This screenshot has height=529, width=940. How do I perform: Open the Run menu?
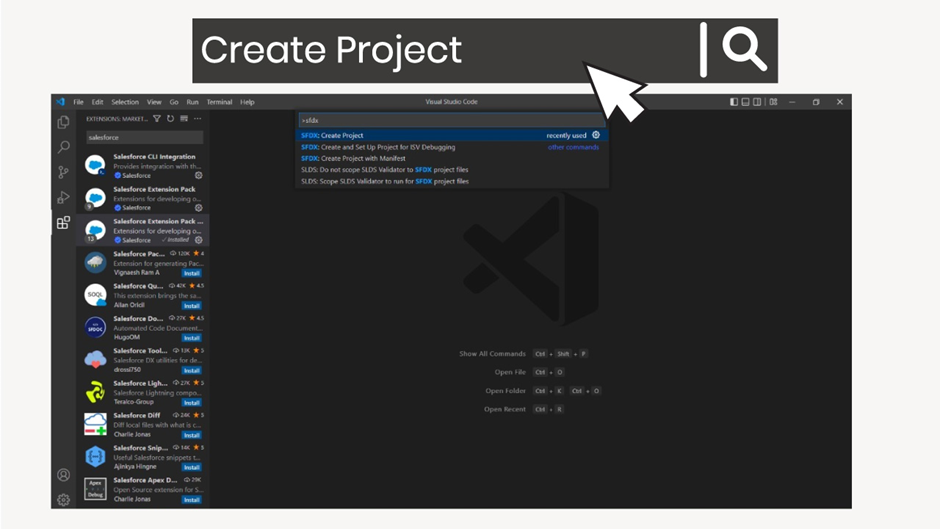(192, 102)
